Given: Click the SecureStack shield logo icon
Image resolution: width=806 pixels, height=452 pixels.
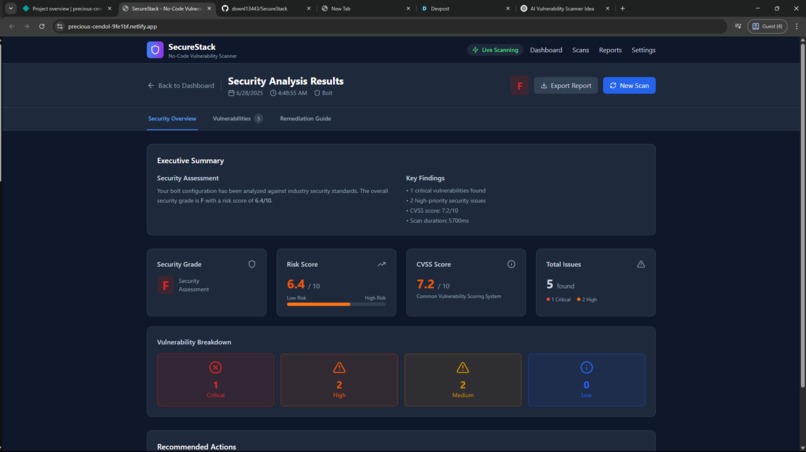Looking at the screenshot, I should [155, 50].
